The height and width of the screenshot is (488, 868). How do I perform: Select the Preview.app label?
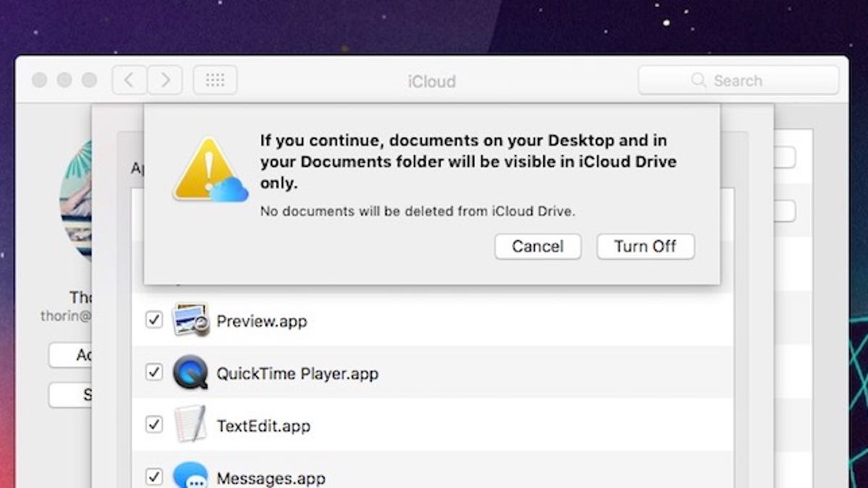pos(262,322)
